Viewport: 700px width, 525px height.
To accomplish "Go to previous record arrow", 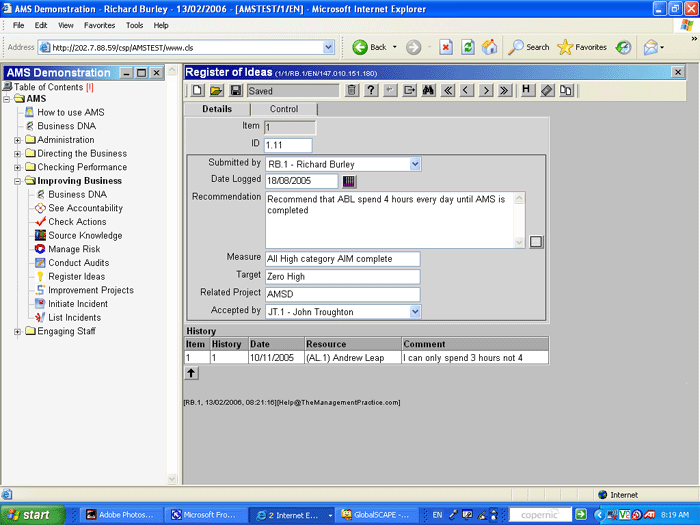I will (x=467, y=91).
